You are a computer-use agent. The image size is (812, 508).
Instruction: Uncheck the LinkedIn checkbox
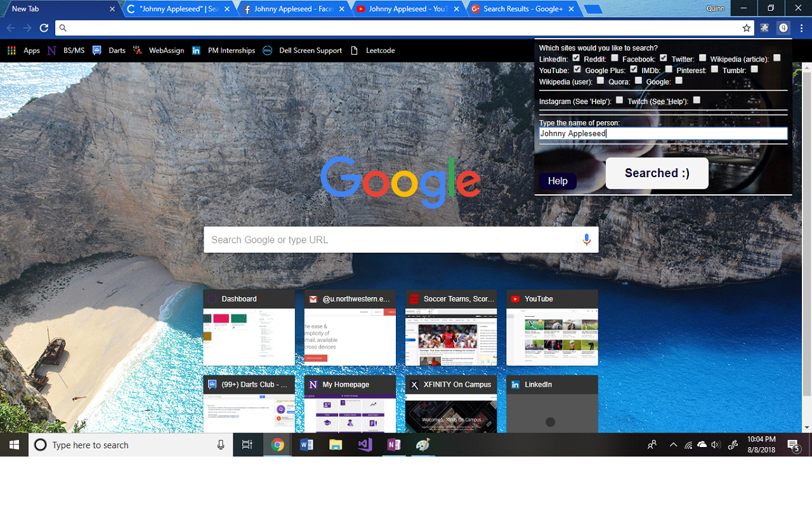576,58
